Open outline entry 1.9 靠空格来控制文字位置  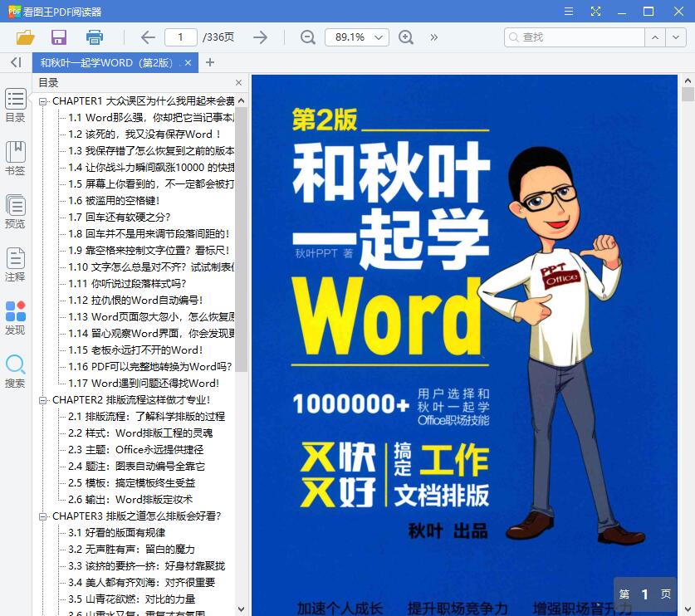[x=149, y=251]
